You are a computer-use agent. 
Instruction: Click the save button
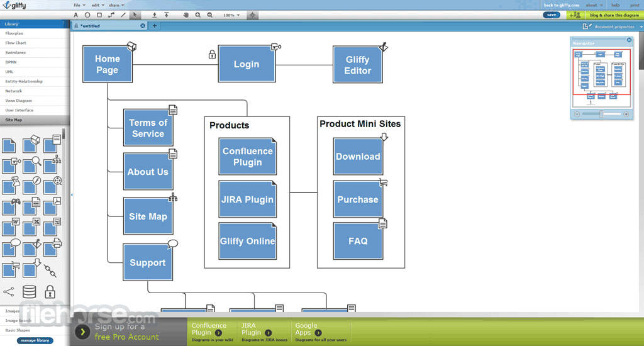pos(551,15)
